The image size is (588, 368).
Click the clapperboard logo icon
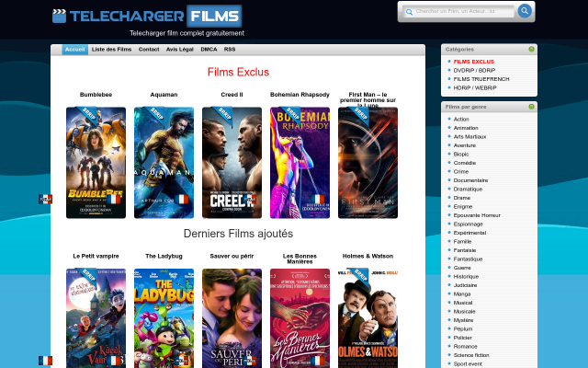(59, 17)
